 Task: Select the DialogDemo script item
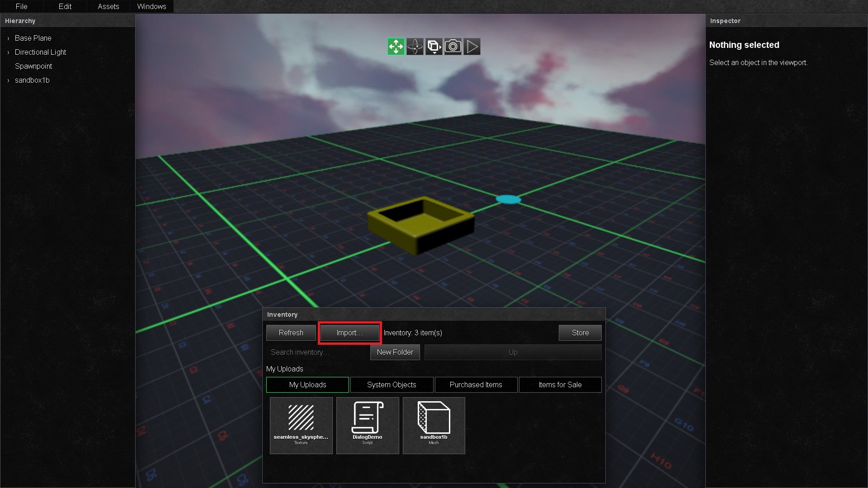368,425
